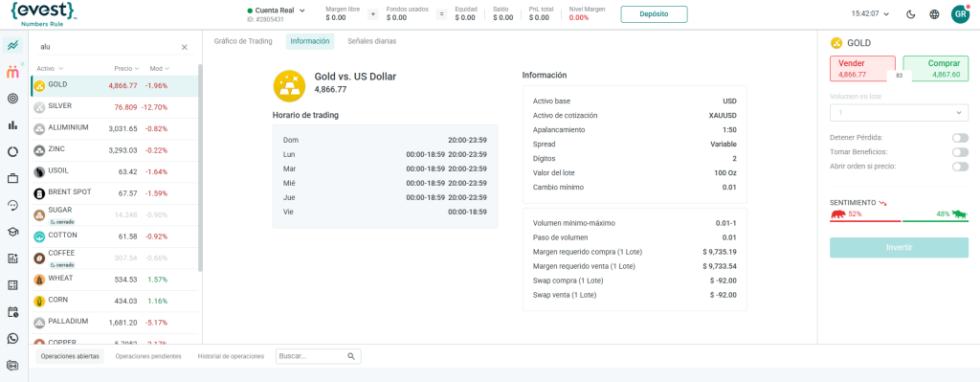Click the red bear sentiment bar
980x382 pixels.
click(865, 221)
